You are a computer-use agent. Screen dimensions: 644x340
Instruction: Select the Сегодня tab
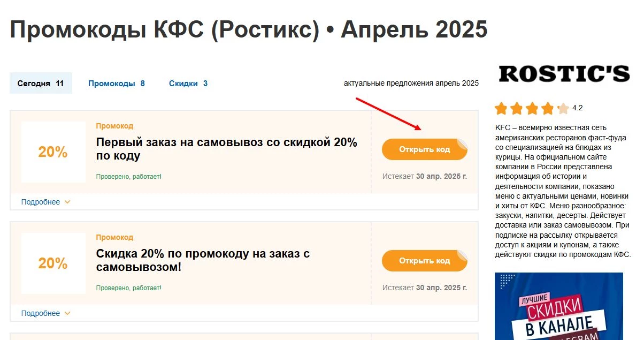(x=41, y=83)
